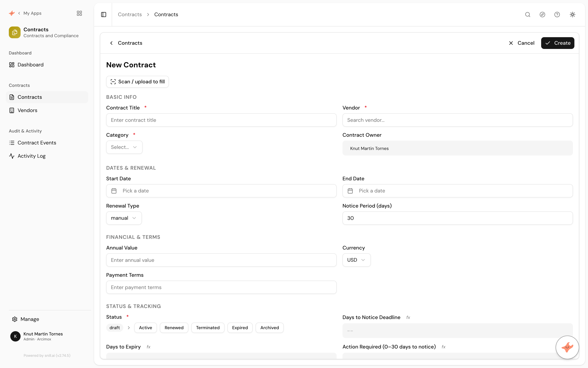The width and height of the screenshot is (588, 368).
Task: Click Knut Martin Tornes user profile name
Action: click(43, 334)
